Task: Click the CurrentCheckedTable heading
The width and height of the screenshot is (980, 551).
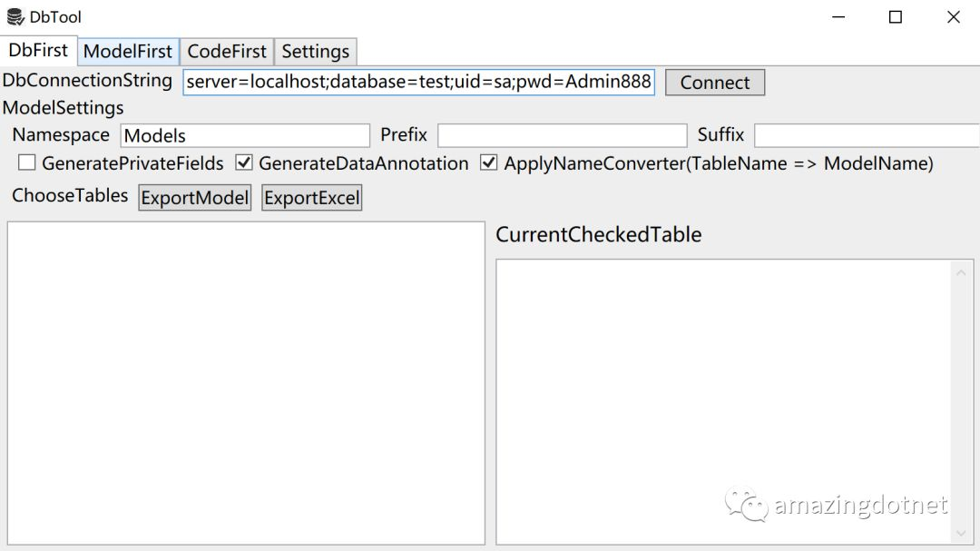Action: pyautogui.click(x=599, y=234)
